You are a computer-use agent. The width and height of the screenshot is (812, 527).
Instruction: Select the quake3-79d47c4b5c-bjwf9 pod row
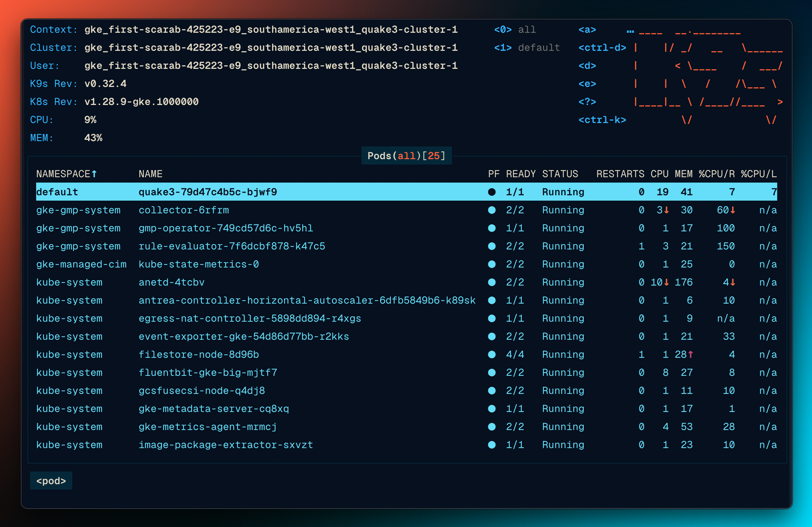pyautogui.click(x=406, y=192)
